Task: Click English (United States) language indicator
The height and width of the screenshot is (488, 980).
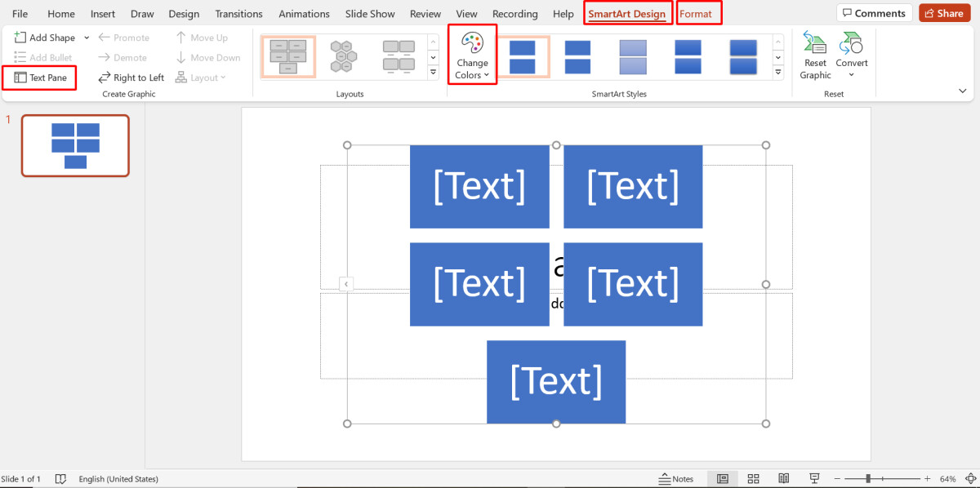Action: [x=118, y=479]
